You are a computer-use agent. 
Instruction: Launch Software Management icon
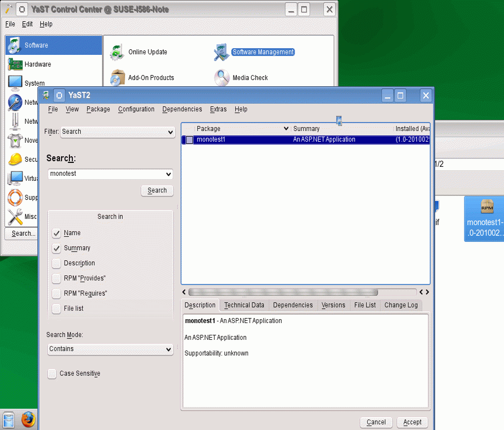pos(221,52)
